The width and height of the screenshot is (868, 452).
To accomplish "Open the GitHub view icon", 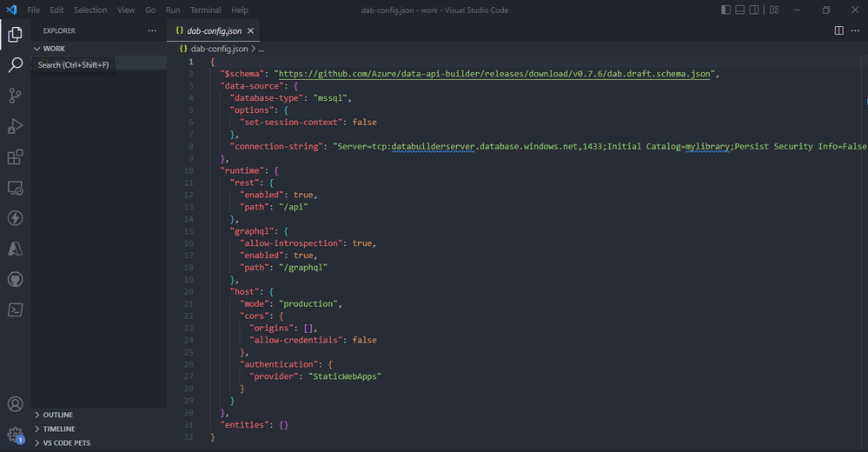I will 15,279.
